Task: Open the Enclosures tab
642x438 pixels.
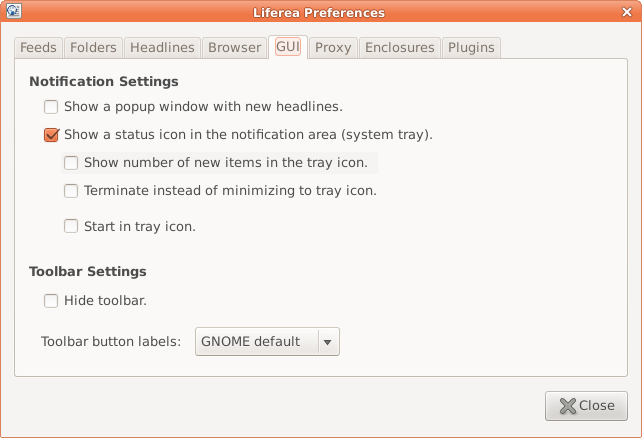Action: pyautogui.click(x=399, y=47)
